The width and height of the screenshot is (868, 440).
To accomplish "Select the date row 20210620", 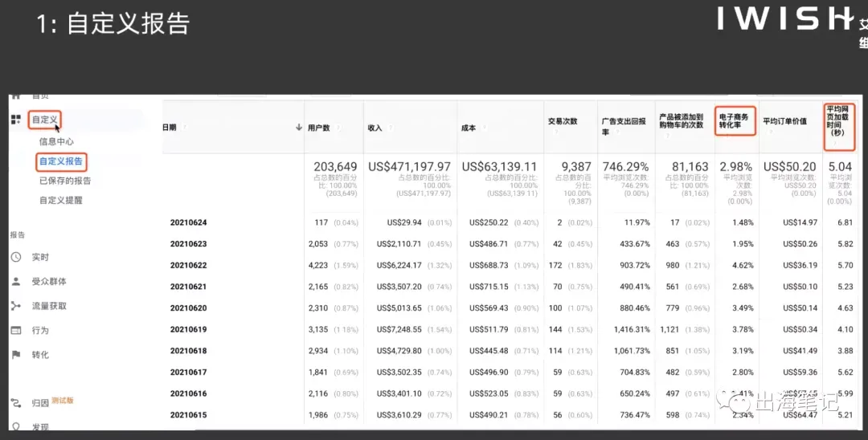I will 188,308.
